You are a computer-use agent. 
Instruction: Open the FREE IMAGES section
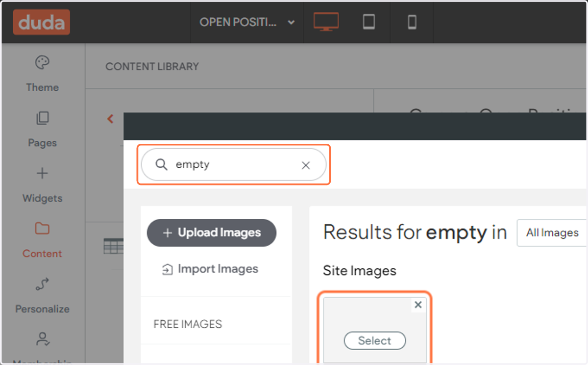(x=188, y=324)
